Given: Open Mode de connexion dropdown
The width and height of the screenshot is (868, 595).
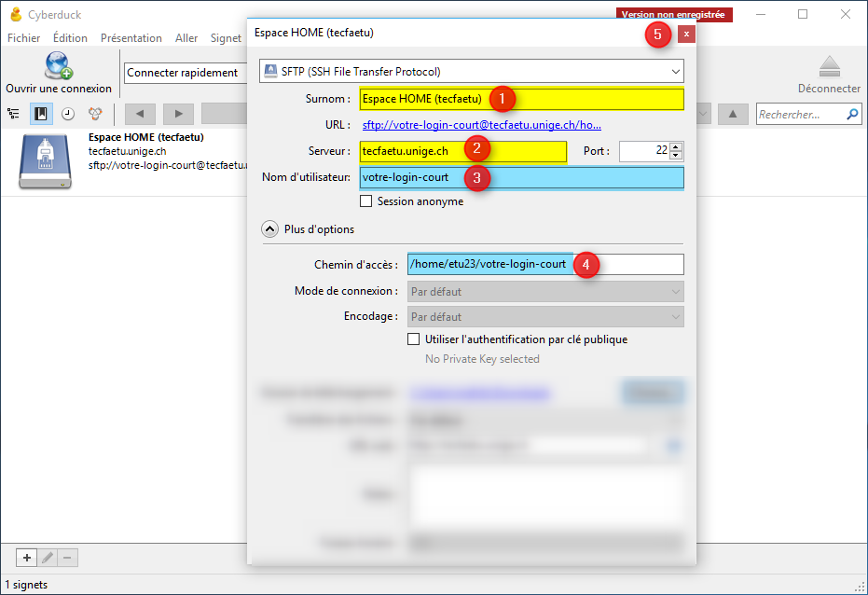Looking at the screenshot, I should pos(545,291).
